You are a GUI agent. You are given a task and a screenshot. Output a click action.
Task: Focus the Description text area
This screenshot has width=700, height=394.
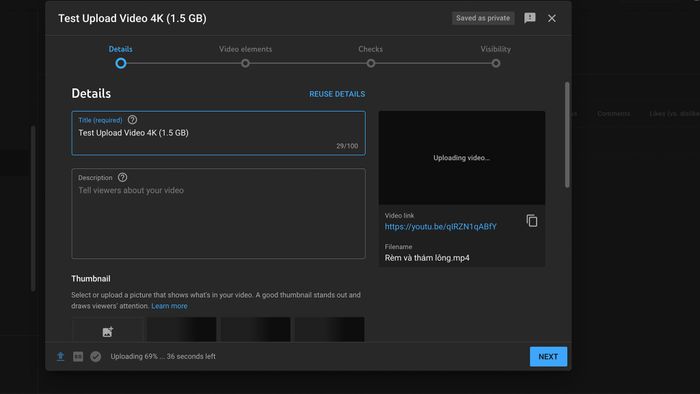(218, 213)
